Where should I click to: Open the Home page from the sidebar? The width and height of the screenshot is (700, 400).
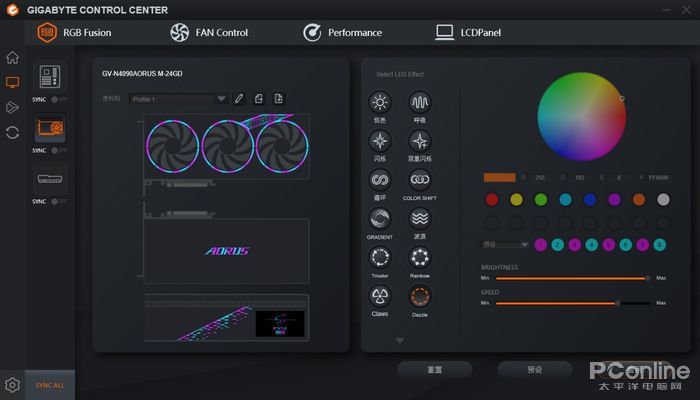(12, 57)
